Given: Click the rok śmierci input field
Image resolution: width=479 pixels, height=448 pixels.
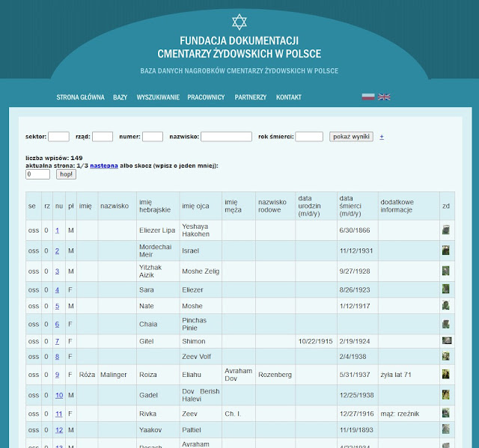Looking at the screenshot, I should (x=309, y=136).
